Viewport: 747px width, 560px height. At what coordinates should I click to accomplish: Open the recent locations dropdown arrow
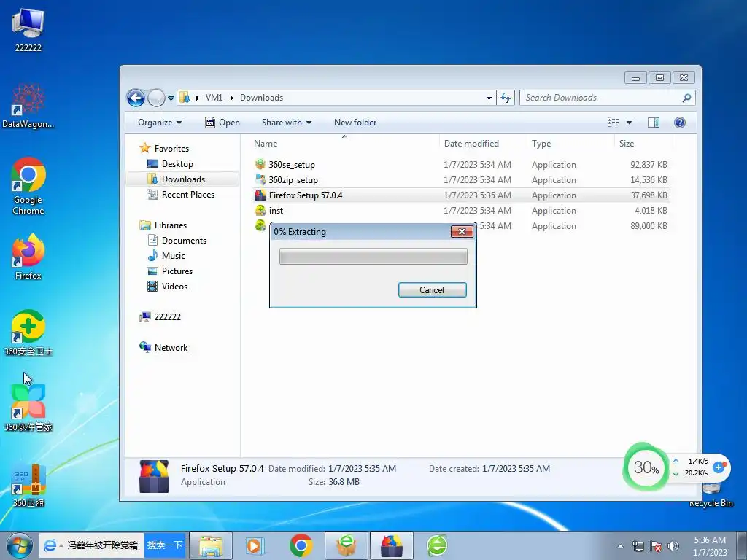[171, 98]
